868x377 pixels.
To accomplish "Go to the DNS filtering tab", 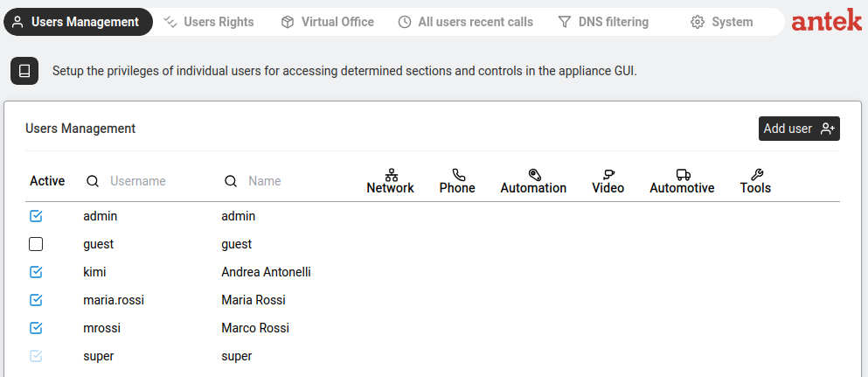I will pyautogui.click(x=603, y=22).
